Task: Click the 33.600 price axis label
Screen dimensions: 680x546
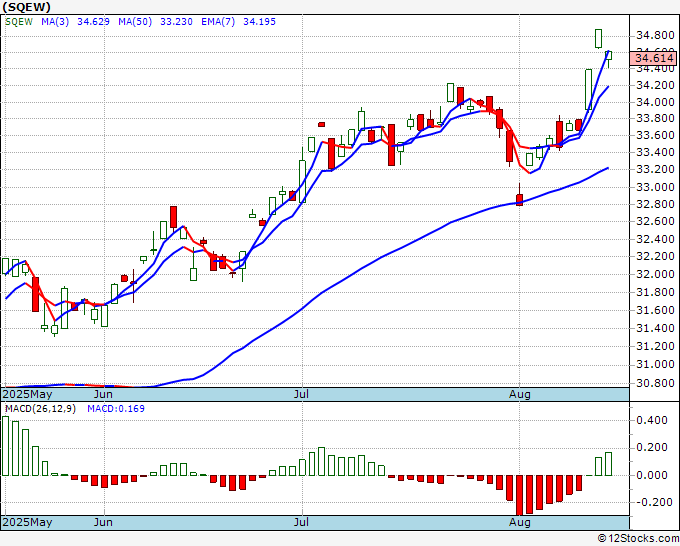Action: 655,135
